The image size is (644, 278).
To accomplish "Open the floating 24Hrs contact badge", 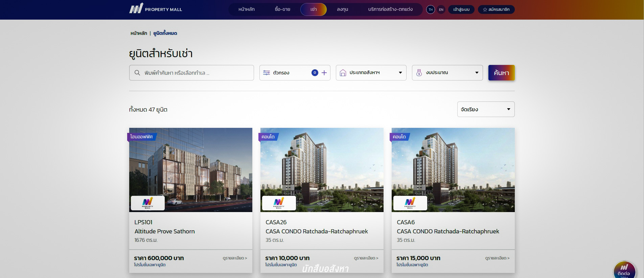I will pyautogui.click(x=624, y=270).
